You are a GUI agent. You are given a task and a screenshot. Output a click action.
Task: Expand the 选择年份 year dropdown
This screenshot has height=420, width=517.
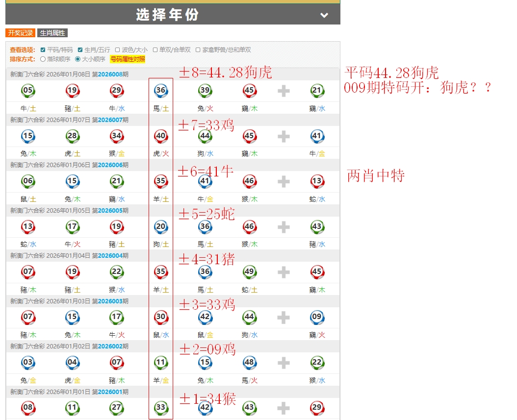coord(168,15)
